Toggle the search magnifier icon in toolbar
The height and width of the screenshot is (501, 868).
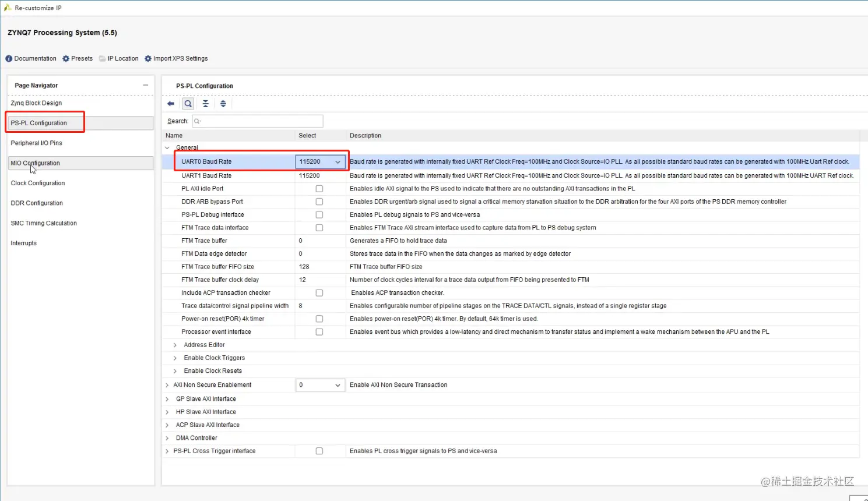(188, 104)
